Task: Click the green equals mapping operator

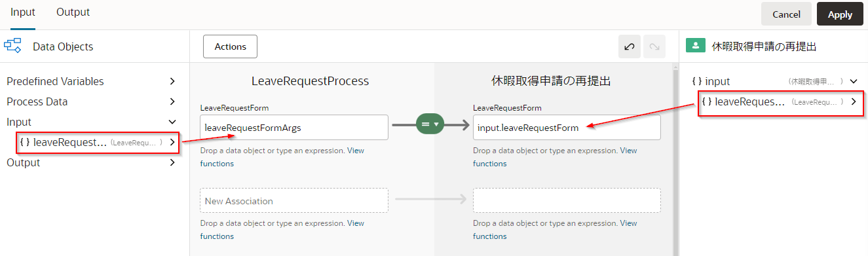Action: tap(430, 124)
